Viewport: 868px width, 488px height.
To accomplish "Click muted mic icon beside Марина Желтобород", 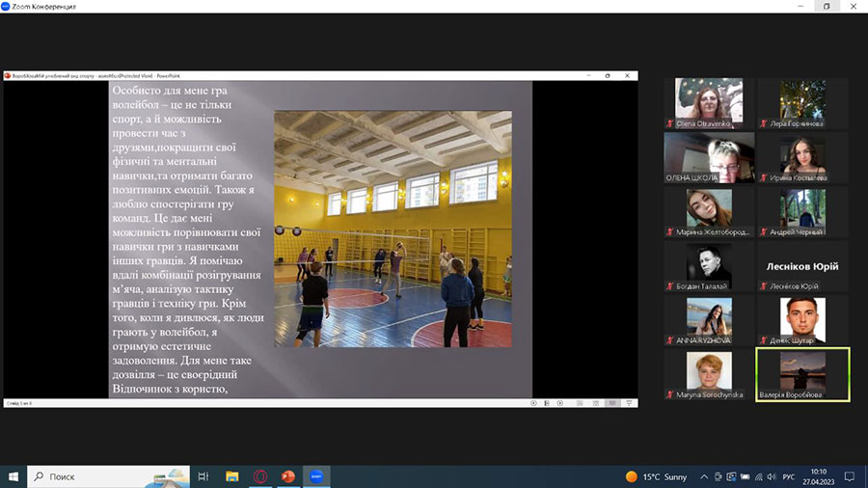I will pyautogui.click(x=670, y=232).
